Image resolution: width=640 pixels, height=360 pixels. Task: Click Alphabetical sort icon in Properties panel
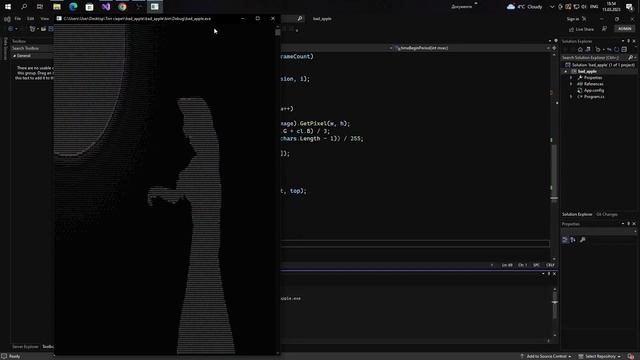coord(573,240)
